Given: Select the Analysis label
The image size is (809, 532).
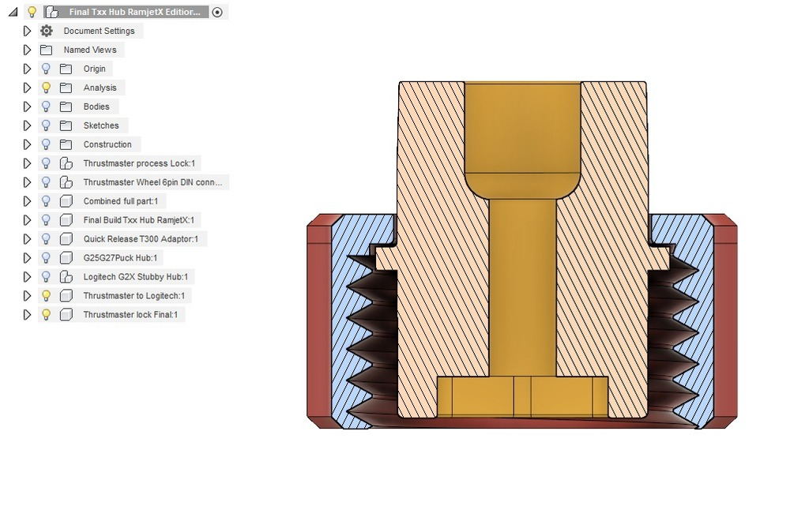Looking at the screenshot, I should coord(100,88).
